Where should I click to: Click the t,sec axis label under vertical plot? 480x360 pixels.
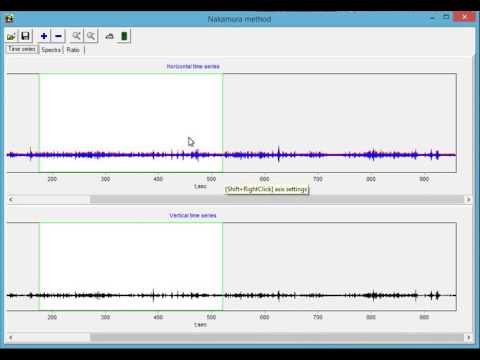point(200,325)
